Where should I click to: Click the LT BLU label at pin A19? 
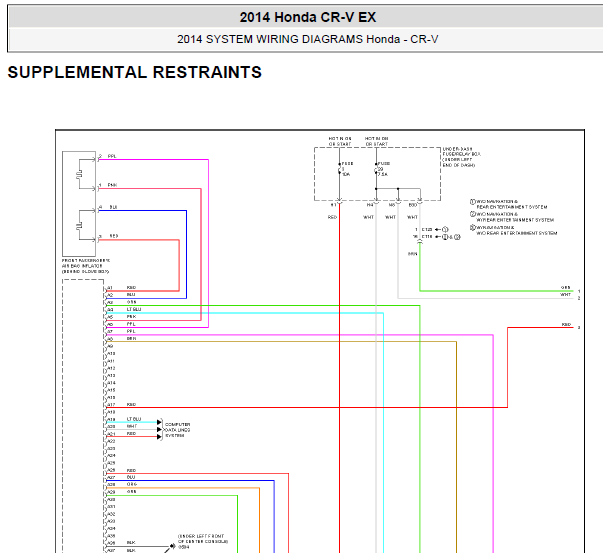pos(134,419)
